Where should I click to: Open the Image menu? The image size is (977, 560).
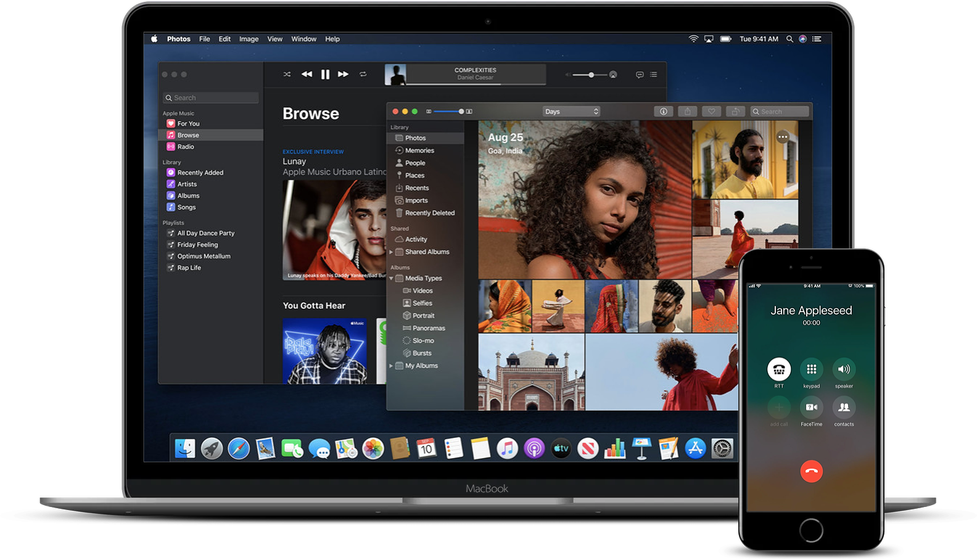[249, 39]
